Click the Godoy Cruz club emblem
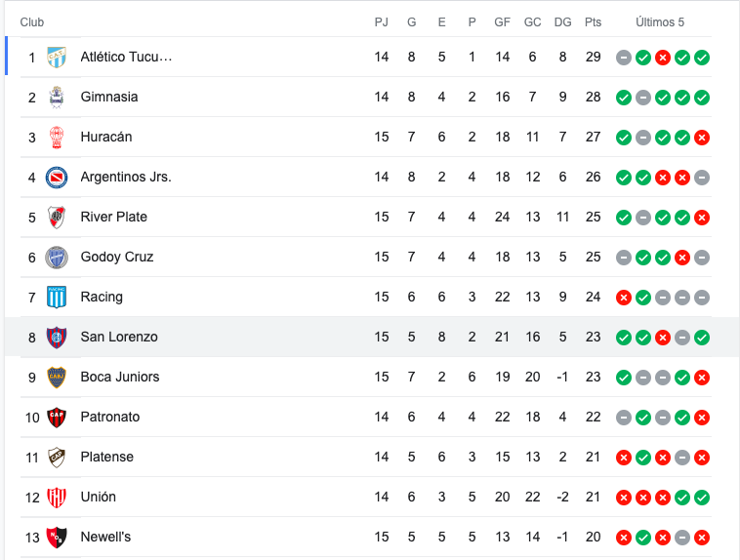 click(57, 258)
